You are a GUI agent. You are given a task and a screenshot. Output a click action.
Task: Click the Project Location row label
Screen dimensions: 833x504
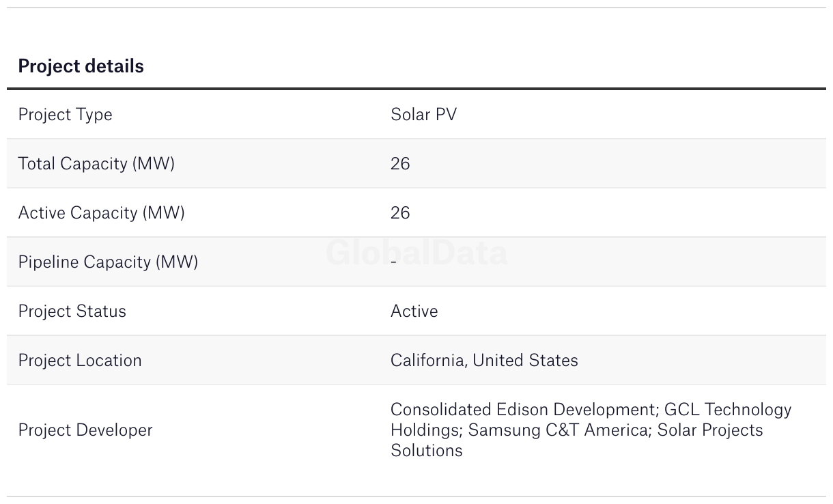(80, 361)
